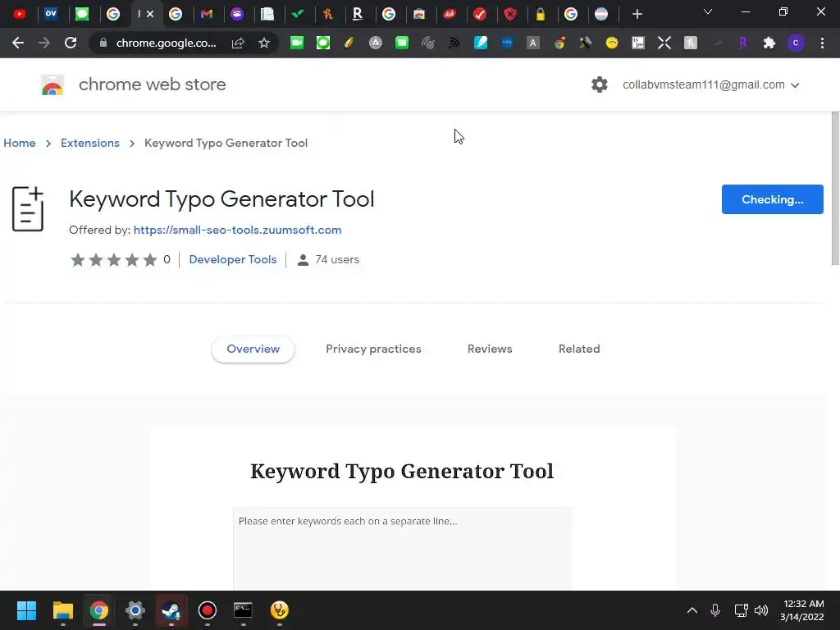
Task: Reload the current page
Action: pyautogui.click(x=71, y=43)
